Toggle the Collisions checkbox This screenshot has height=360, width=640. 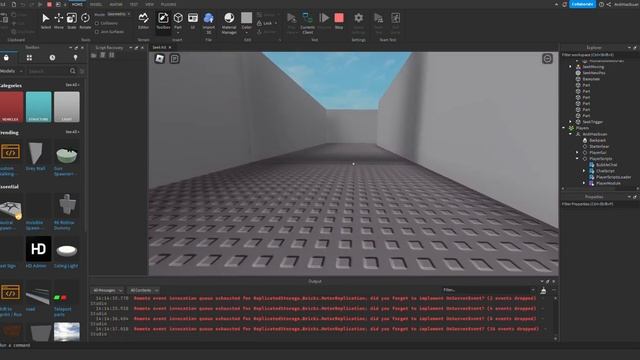click(x=97, y=23)
